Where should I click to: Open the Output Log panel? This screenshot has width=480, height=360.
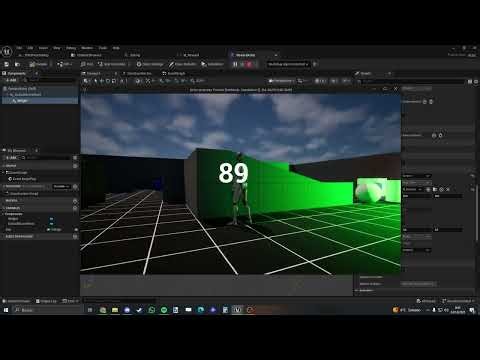tap(46, 301)
